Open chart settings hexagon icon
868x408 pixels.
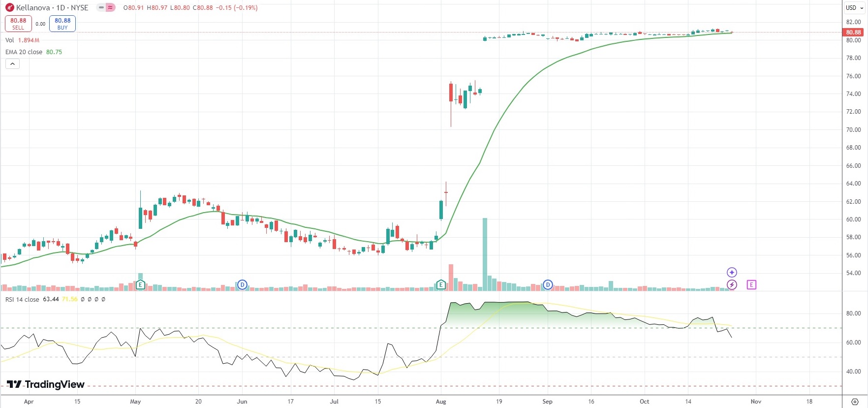[855, 402]
